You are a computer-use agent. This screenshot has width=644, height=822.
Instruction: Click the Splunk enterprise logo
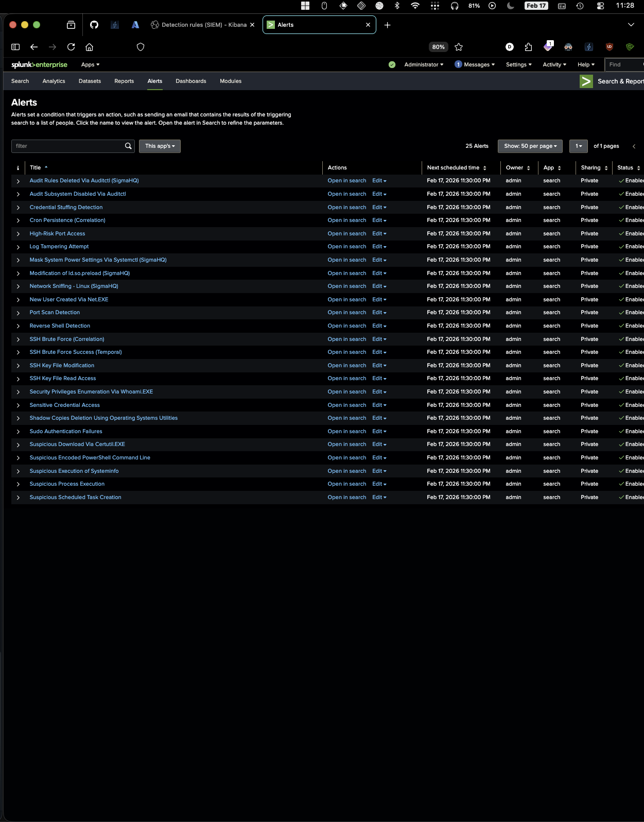(39, 65)
